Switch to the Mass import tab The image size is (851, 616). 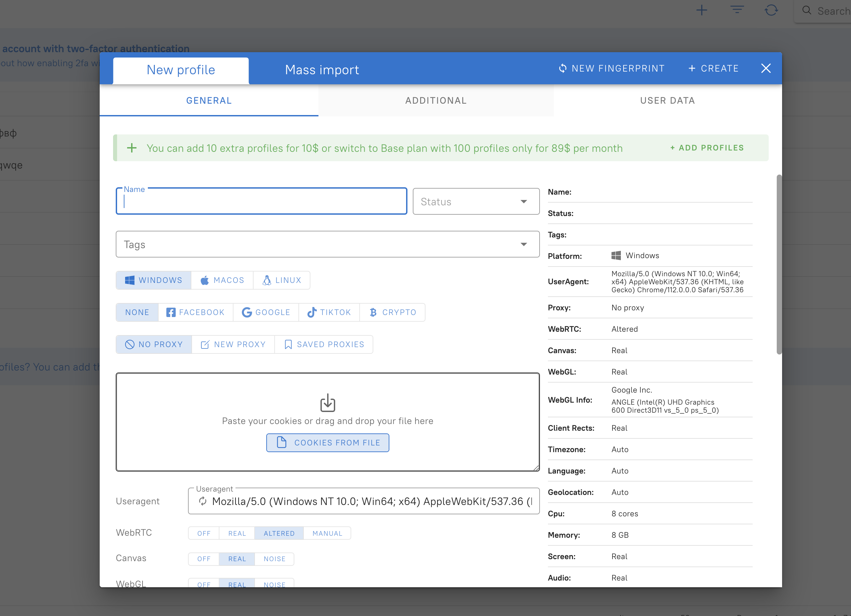click(x=321, y=70)
